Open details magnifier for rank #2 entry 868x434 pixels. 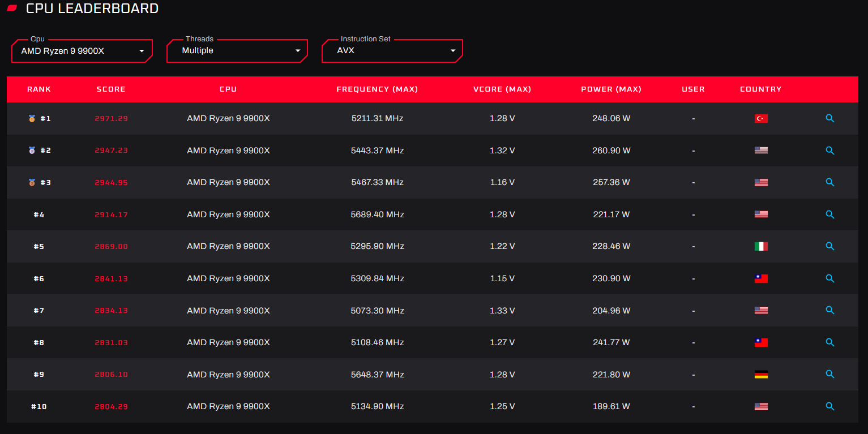830,151
